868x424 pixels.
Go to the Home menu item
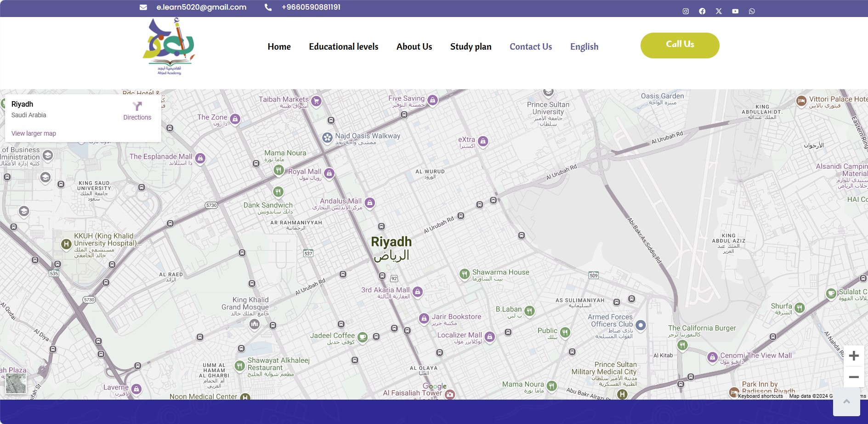[279, 46]
